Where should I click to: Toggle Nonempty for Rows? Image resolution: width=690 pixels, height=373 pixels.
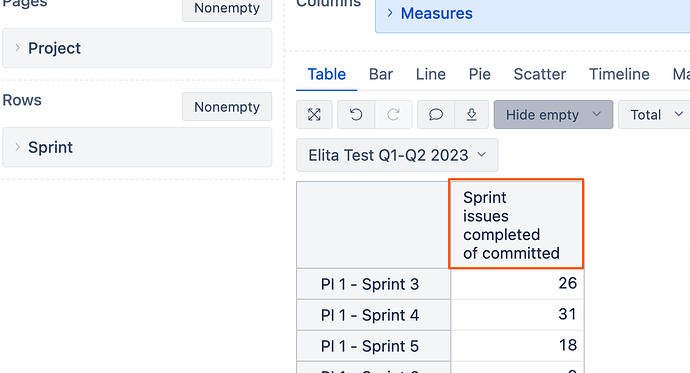point(227,107)
